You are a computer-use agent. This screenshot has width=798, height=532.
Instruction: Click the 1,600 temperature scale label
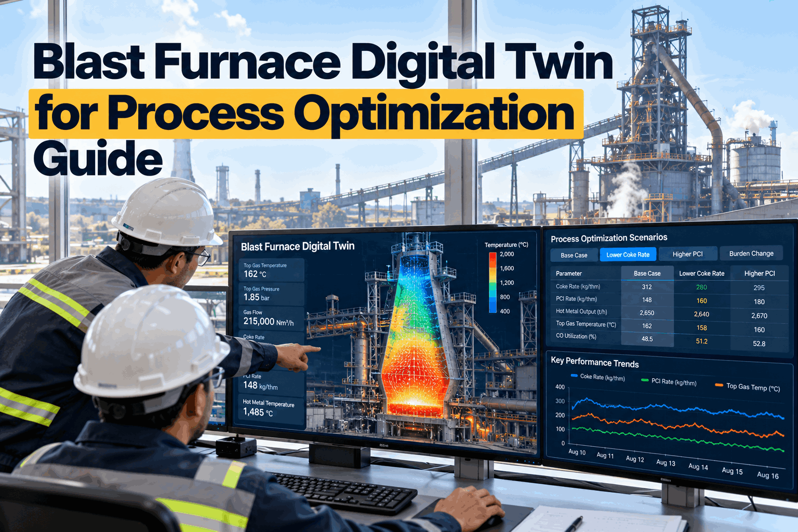pos(507,269)
